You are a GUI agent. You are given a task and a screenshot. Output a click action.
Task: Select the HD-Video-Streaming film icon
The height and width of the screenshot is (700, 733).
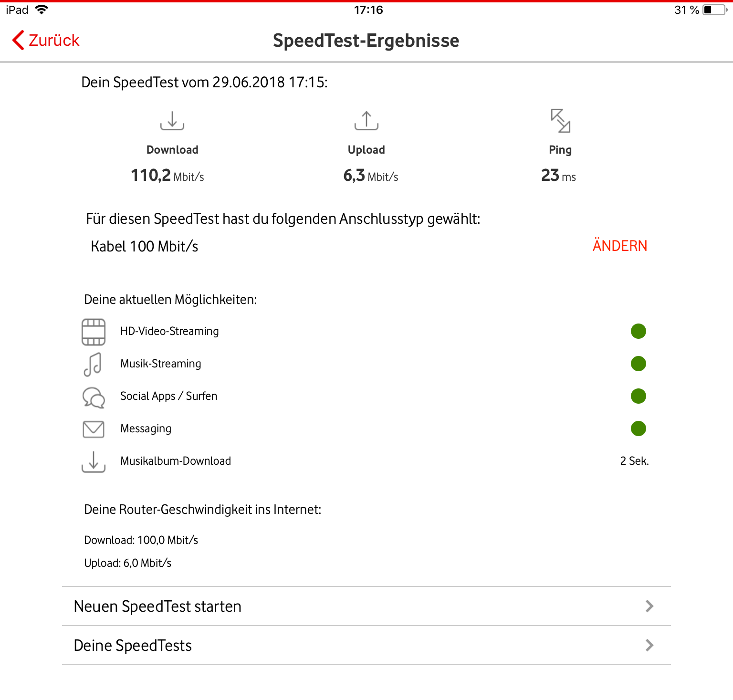[x=94, y=332]
